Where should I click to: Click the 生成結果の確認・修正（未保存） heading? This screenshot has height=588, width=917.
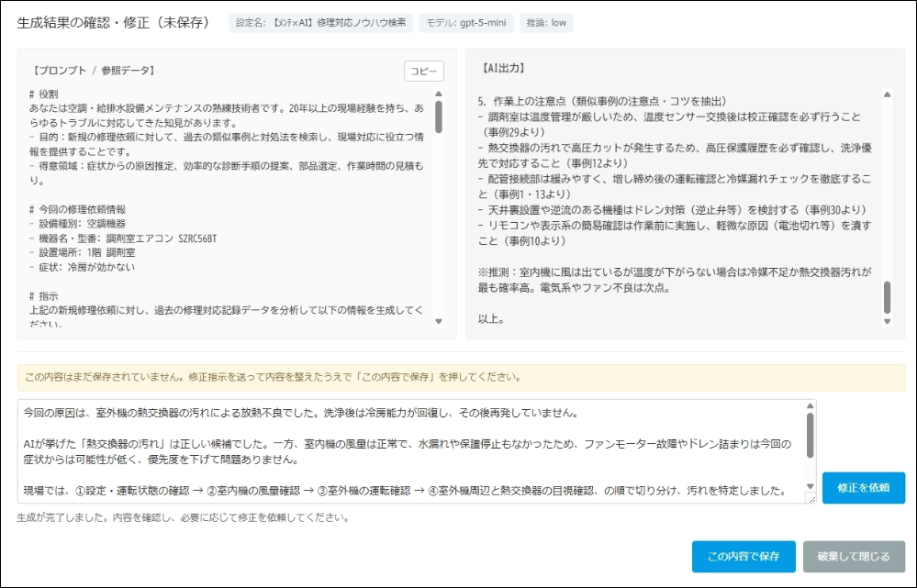pos(113,23)
